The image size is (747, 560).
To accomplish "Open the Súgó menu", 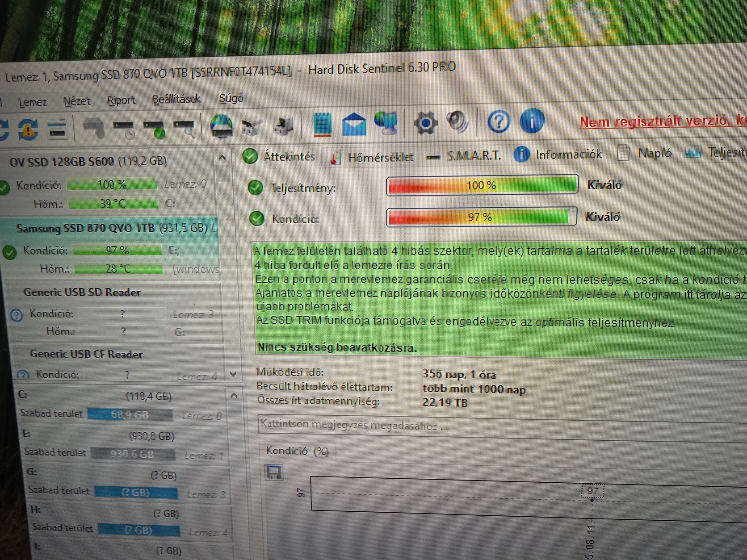I will pos(231,98).
